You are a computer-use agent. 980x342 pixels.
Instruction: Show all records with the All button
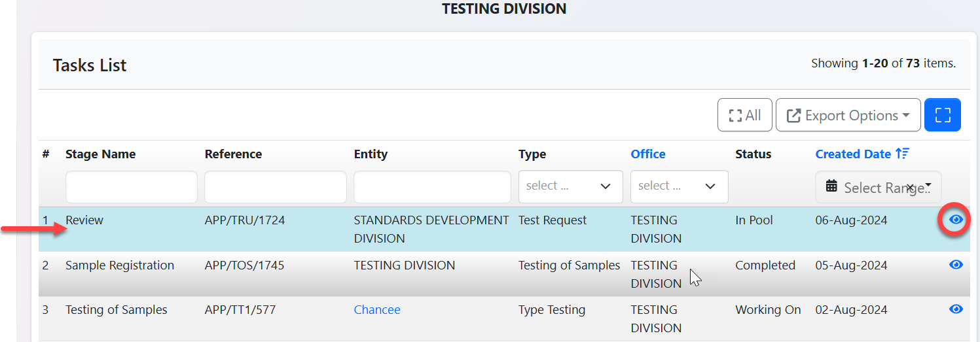[745, 116]
